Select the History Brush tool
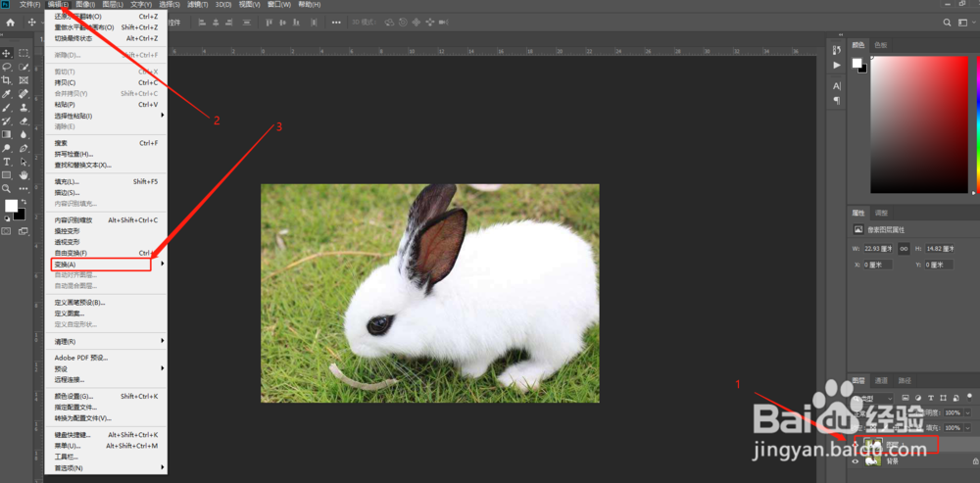 [7, 121]
